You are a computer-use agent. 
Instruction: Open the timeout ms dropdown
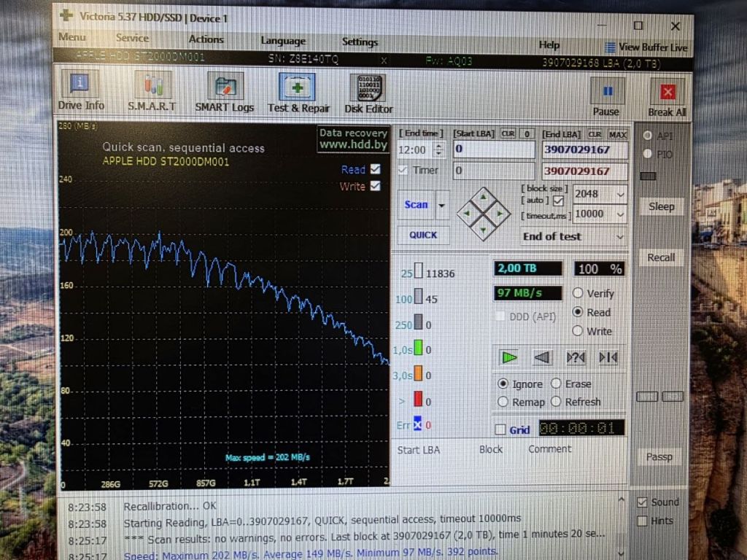click(620, 214)
